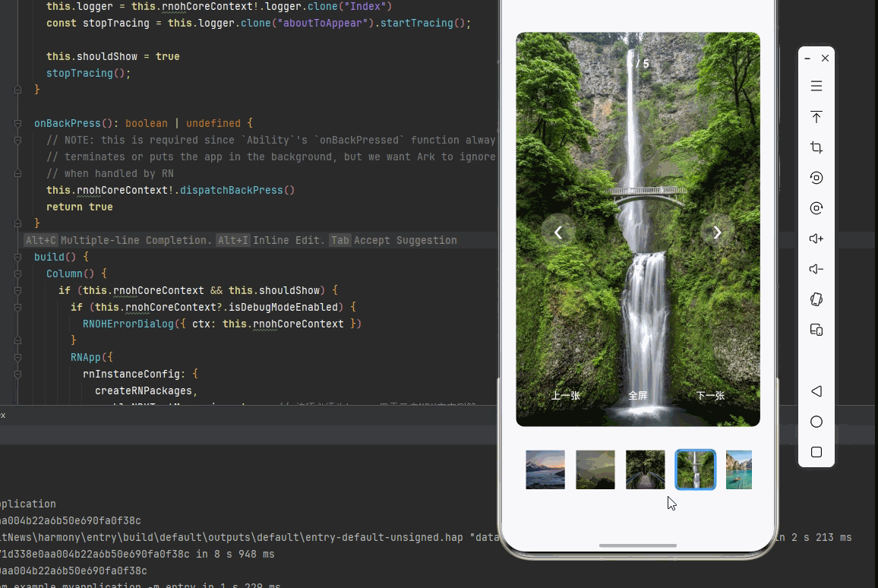Fold the if rnohCoreContext && shouldShow block
Viewport: 878px width, 588px height.
point(18,291)
